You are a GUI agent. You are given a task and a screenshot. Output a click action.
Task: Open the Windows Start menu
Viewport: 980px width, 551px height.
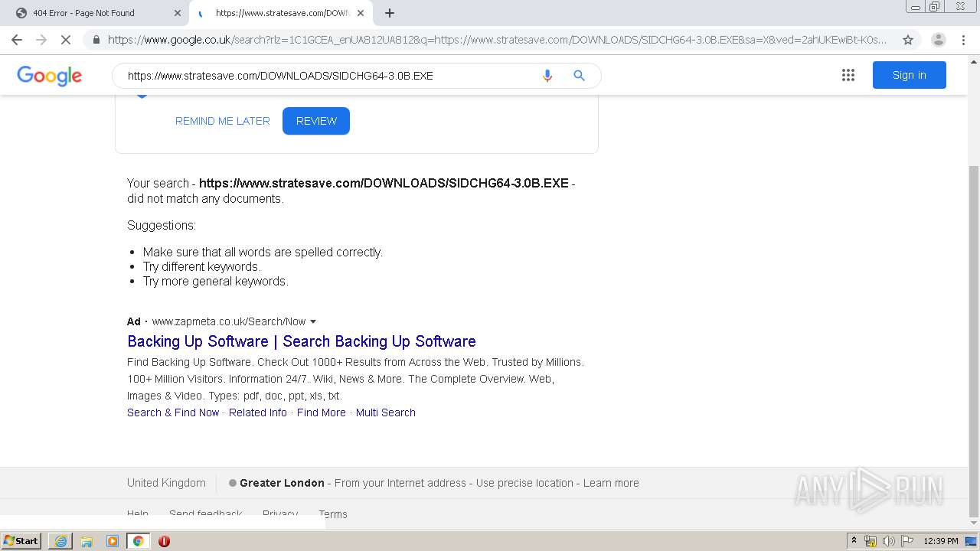21,540
